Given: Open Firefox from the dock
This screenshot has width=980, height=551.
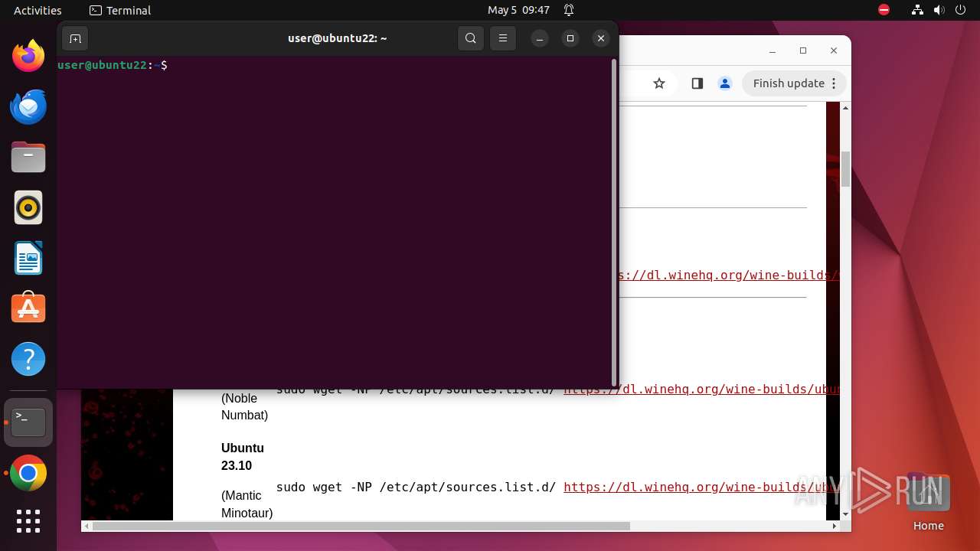Looking at the screenshot, I should (28, 56).
